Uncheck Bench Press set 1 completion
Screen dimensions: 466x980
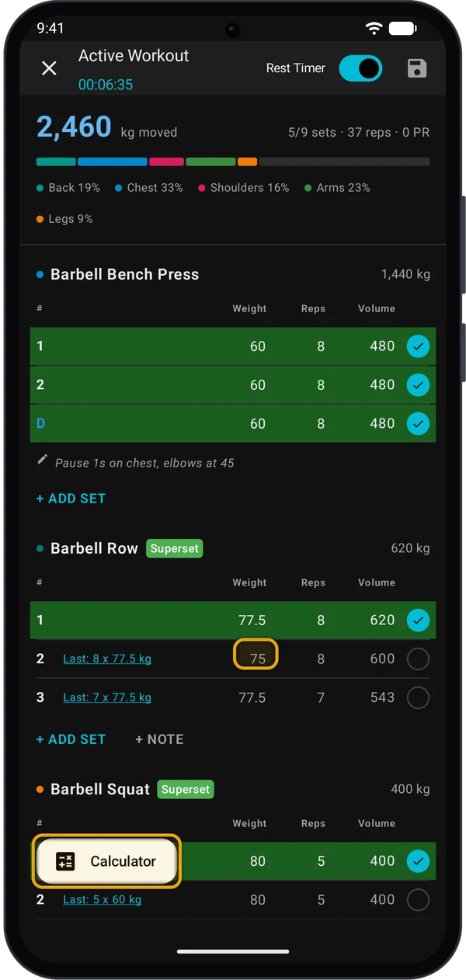pyautogui.click(x=418, y=346)
